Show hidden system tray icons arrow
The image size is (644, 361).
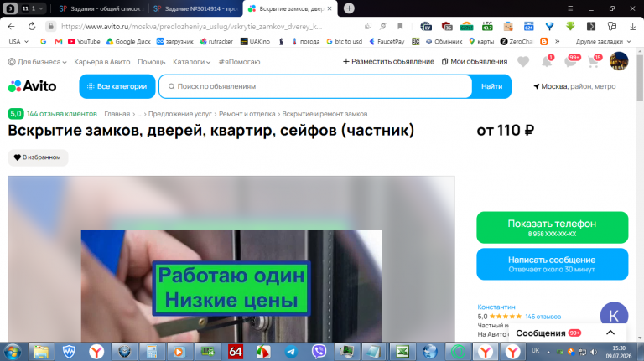click(x=548, y=352)
